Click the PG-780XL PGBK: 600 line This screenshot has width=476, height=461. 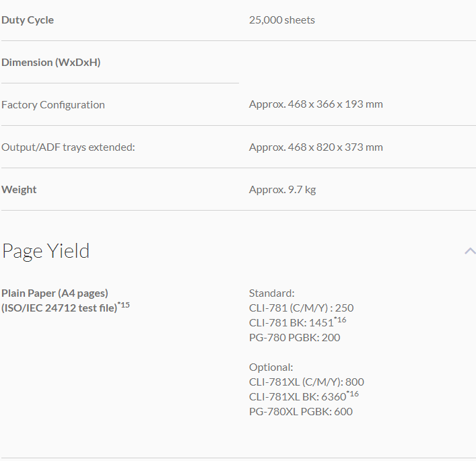[x=300, y=412]
